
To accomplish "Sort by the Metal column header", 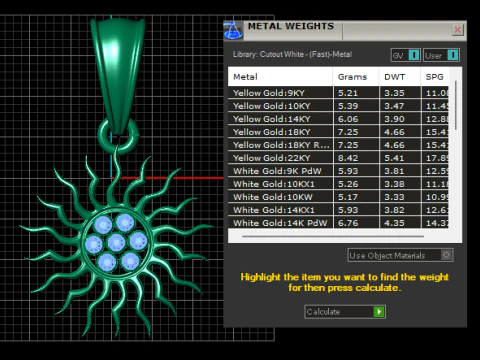I will point(280,77).
